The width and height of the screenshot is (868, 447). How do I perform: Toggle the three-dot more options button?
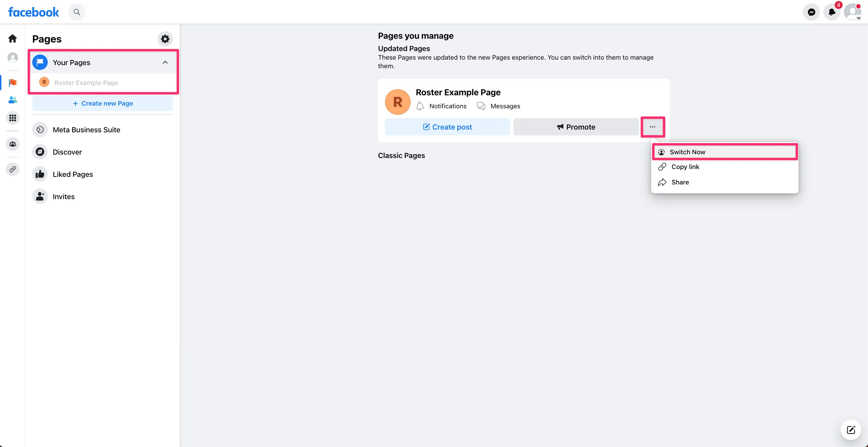click(x=653, y=127)
